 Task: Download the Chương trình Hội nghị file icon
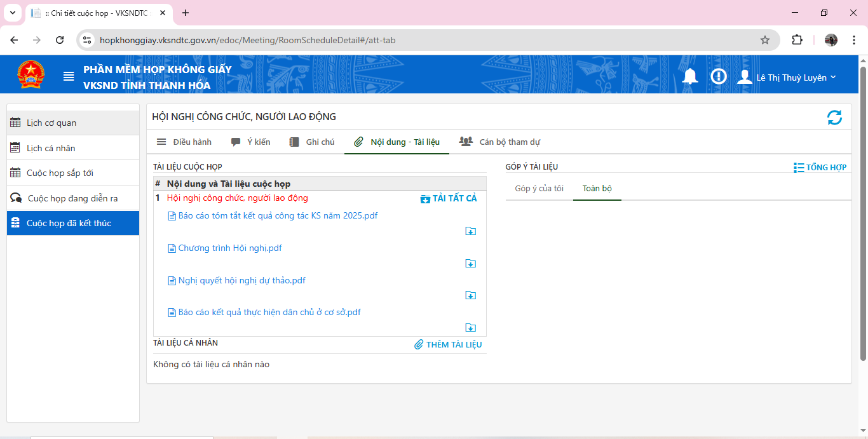470,264
